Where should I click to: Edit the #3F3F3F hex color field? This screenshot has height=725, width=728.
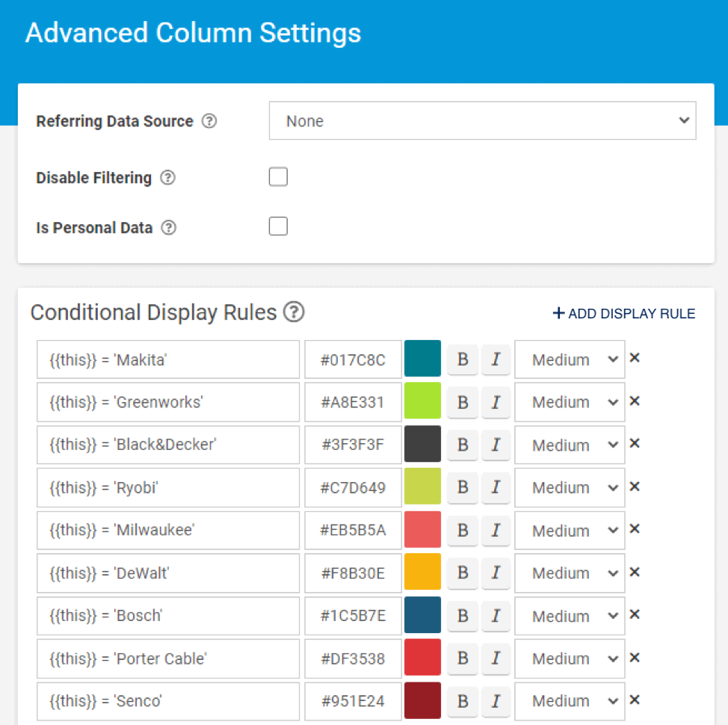click(353, 445)
